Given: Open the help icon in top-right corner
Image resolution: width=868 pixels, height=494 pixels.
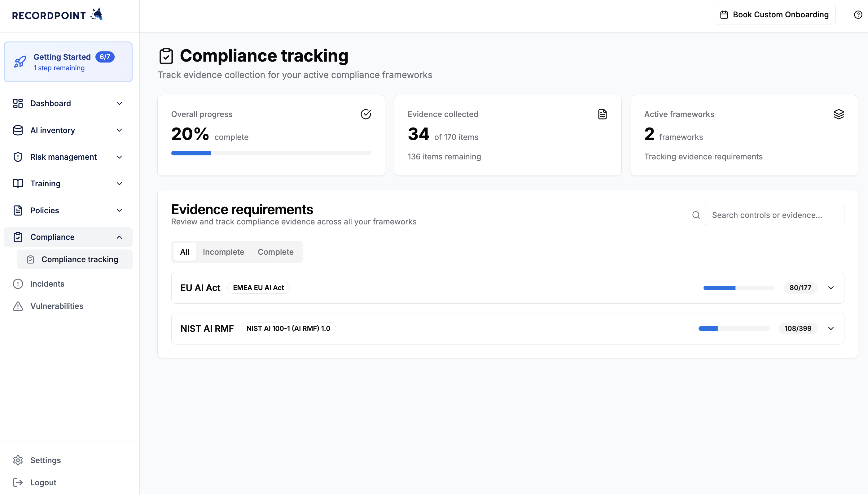Looking at the screenshot, I should (857, 14).
